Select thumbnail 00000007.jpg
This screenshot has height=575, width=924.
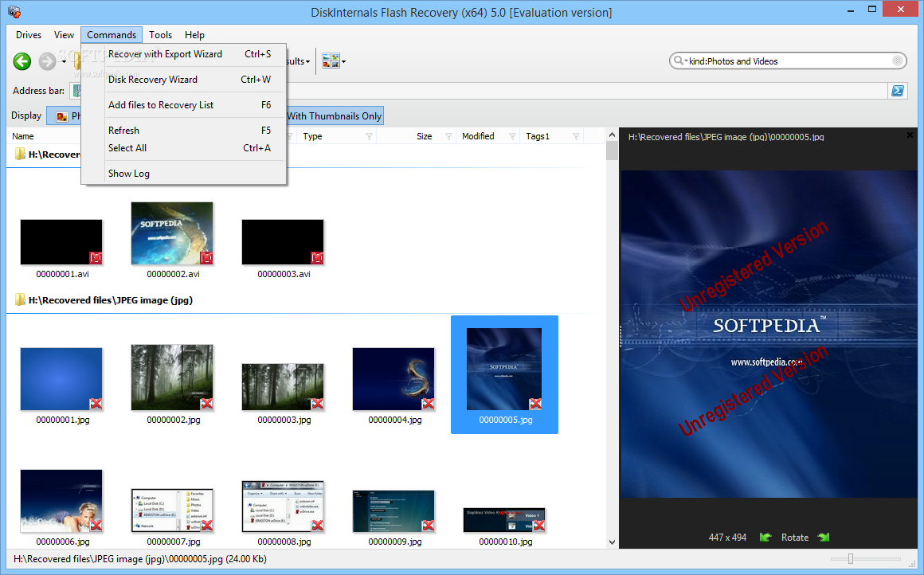coord(172,510)
